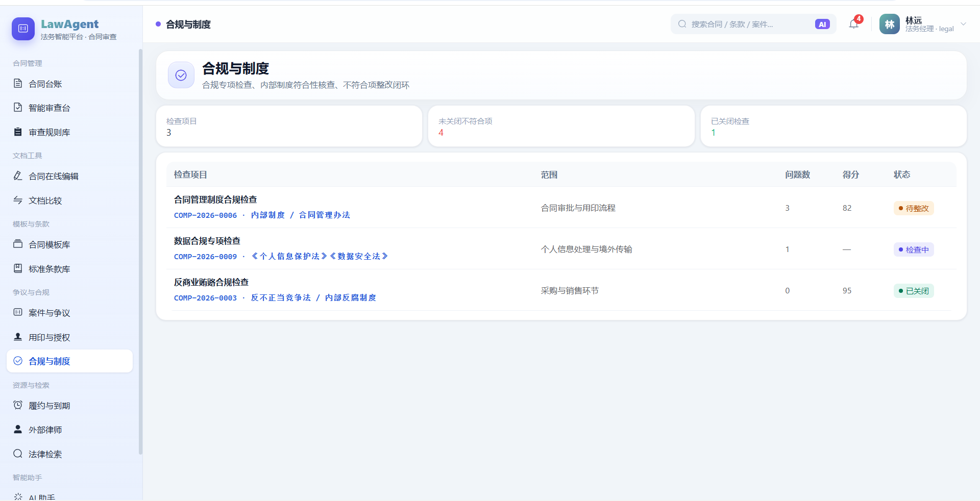Image resolution: width=980 pixels, height=501 pixels.
Task: Click the 合同在线编辑 pen icon
Action: pos(18,176)
